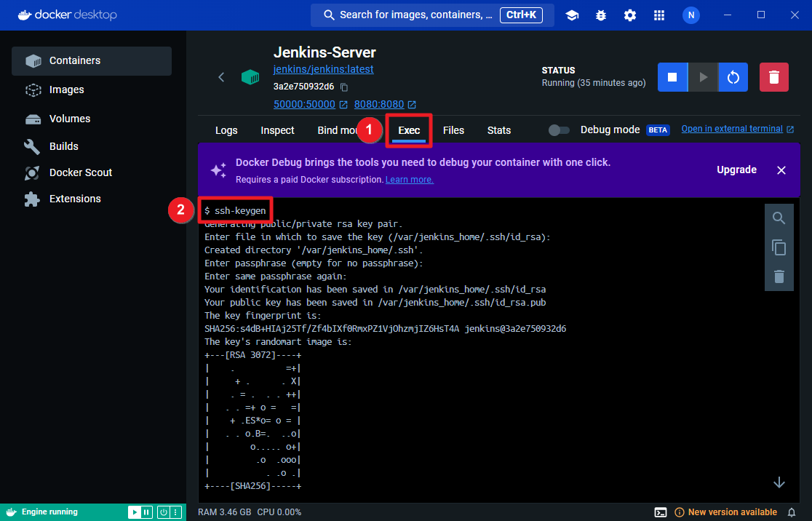Open the Learning center graduation cap icon
812x521 pixels.
572,15
